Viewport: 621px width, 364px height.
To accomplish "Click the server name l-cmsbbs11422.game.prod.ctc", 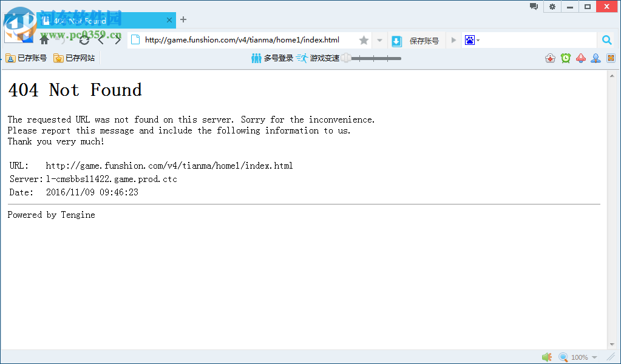I will tap(111, 179).
